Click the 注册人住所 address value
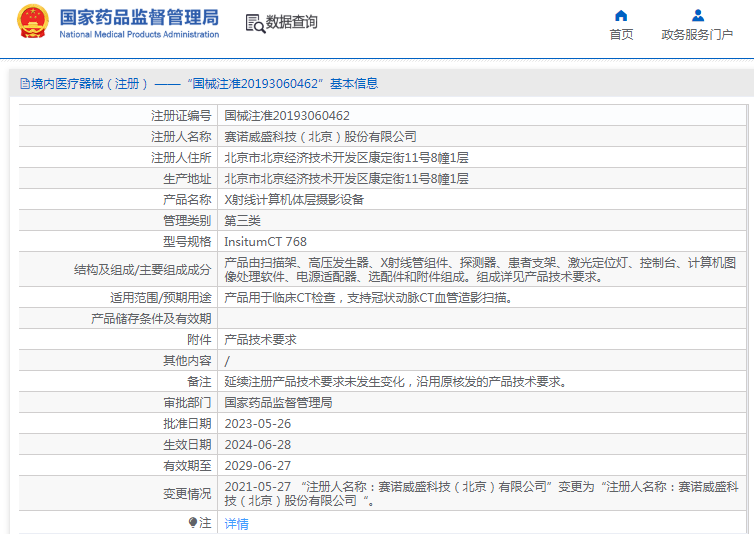Screen dimensions: 754x534 (346, 158)
